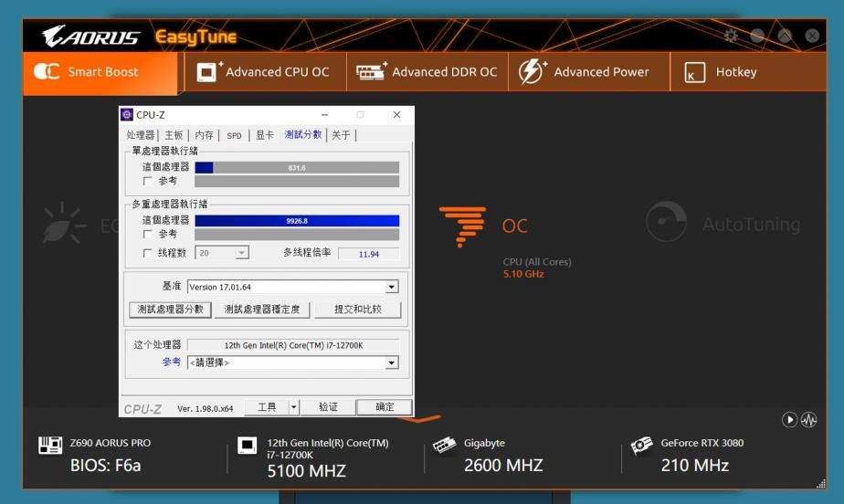Screen dimensions: 844x504
Task: Click the 验证 button in CPU-Z
Action: [328, 407]
